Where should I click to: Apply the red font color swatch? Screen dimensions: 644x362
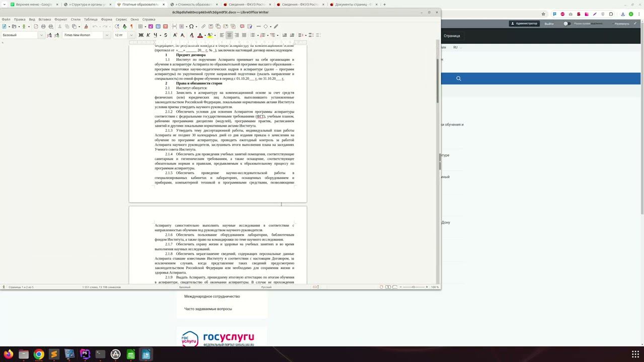click(x=200, y=35)
